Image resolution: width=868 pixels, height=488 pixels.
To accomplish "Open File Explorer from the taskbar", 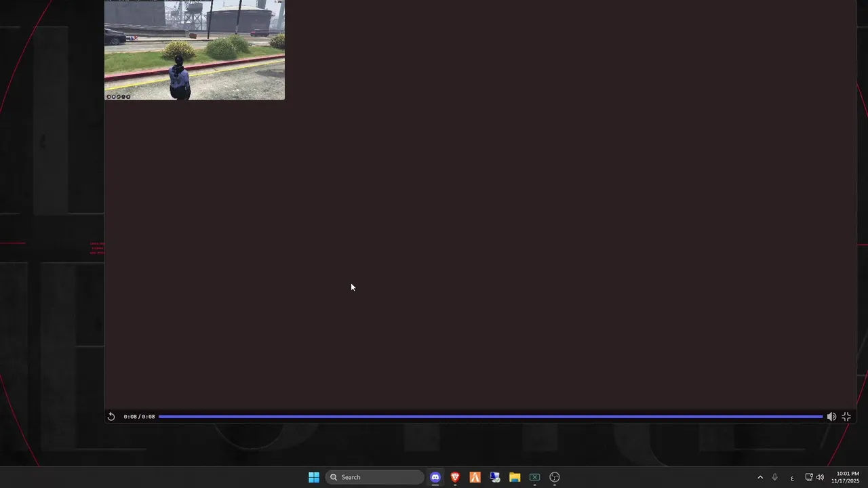I will pos(515,477).
